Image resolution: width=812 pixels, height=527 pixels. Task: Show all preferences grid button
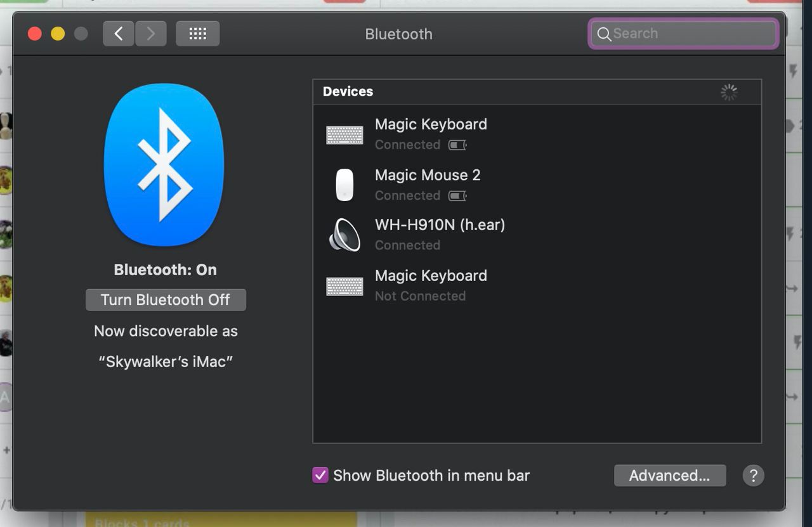click(198, 34)
